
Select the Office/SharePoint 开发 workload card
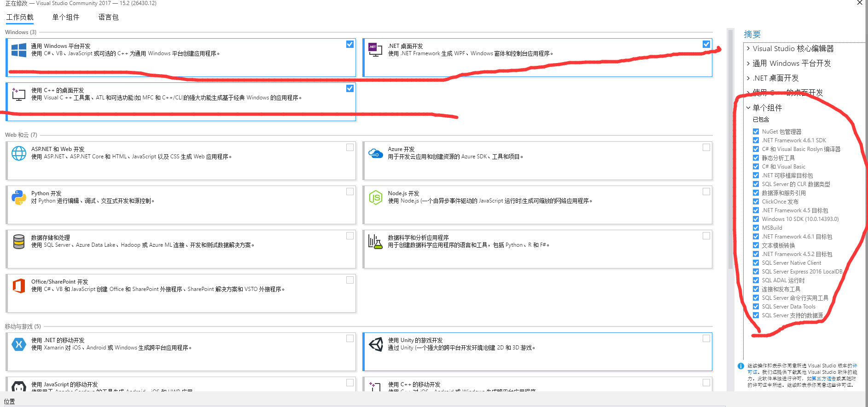pos(181,293)
